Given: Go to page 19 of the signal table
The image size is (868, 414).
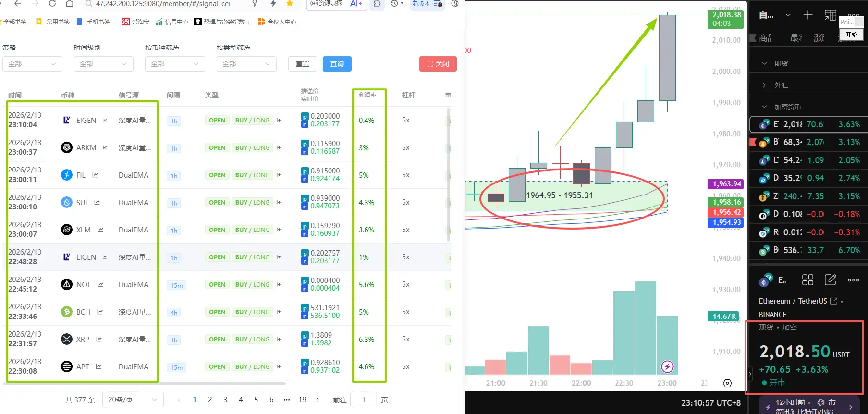Looking at the screenshot, I should click(302, 400).
